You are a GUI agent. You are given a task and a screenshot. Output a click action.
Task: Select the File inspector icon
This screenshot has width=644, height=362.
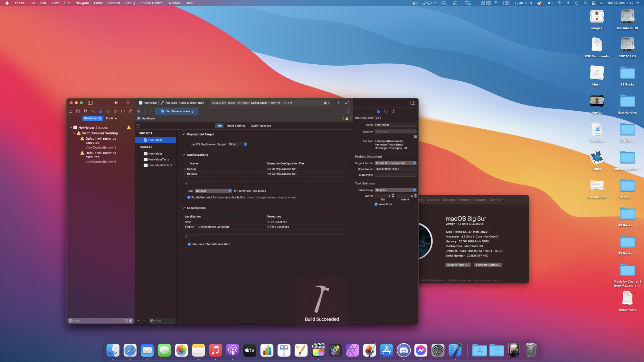click(378, 111)
